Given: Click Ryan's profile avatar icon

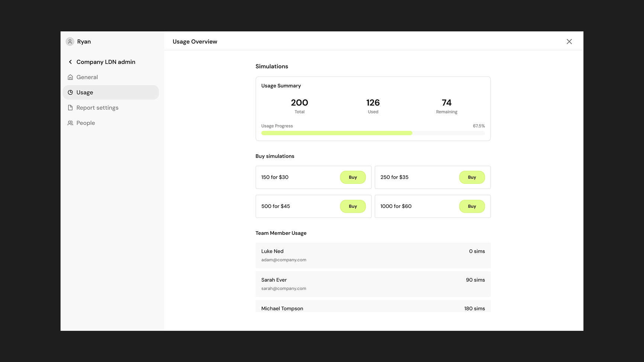Looking at the screenshot, I should [70, 42].
